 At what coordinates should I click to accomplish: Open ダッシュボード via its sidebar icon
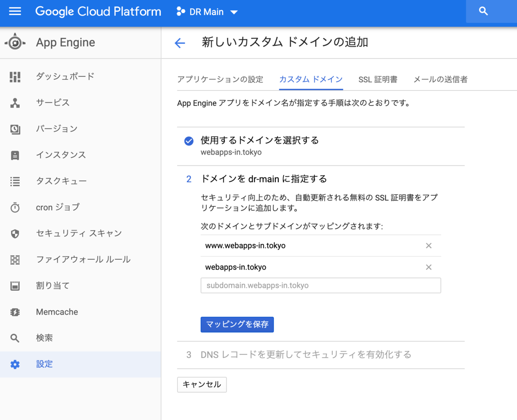[15, 77]
